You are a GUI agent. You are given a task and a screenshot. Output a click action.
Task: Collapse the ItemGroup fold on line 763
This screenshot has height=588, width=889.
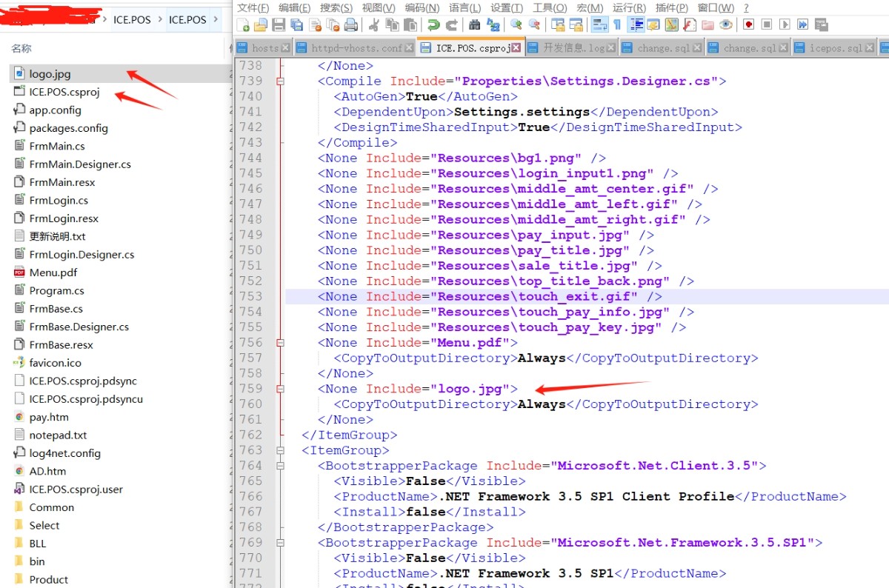[x=280, y=450]
